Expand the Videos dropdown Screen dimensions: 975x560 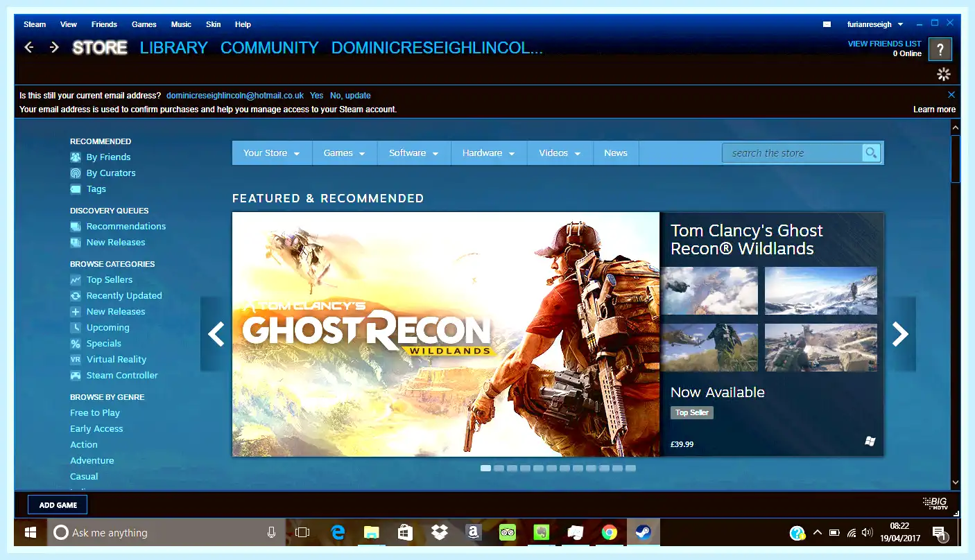560,153
